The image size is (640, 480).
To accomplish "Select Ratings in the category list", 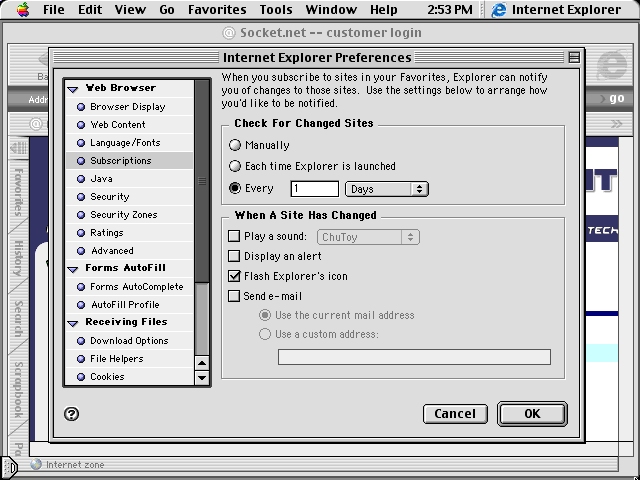I will click(129, 233).
